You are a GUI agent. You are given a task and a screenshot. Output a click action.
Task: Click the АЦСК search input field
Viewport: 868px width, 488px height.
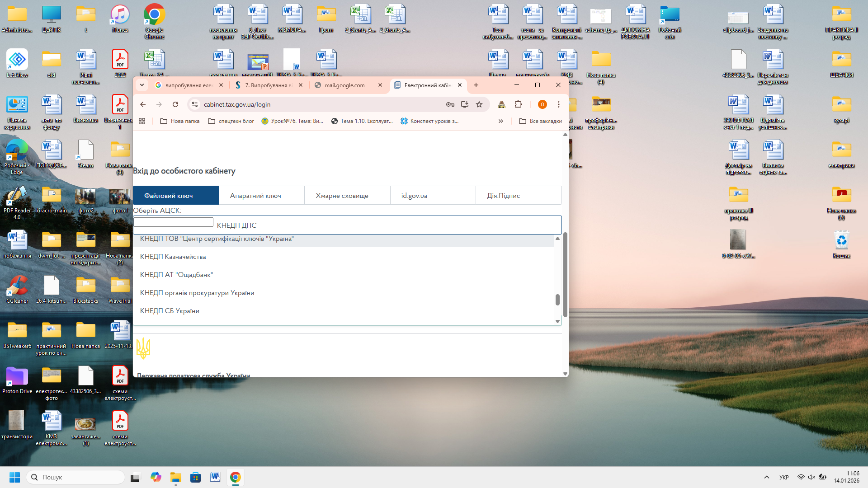click(173, 222)
